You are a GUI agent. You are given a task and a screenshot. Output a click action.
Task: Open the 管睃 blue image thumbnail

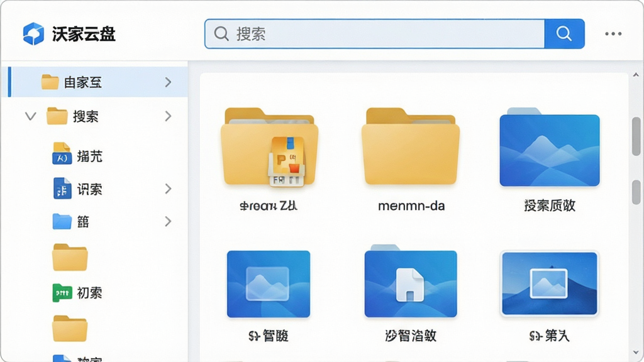tap(269, 284)
